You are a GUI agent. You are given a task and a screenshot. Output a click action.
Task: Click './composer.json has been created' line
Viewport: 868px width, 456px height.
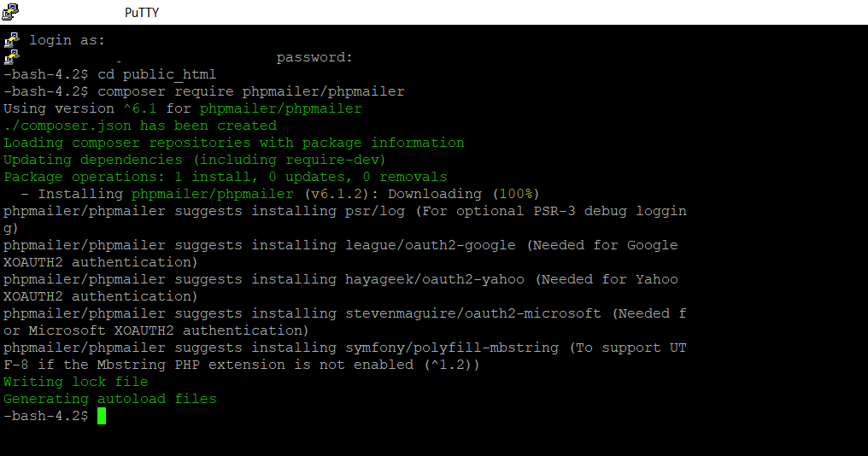point(140,126)
